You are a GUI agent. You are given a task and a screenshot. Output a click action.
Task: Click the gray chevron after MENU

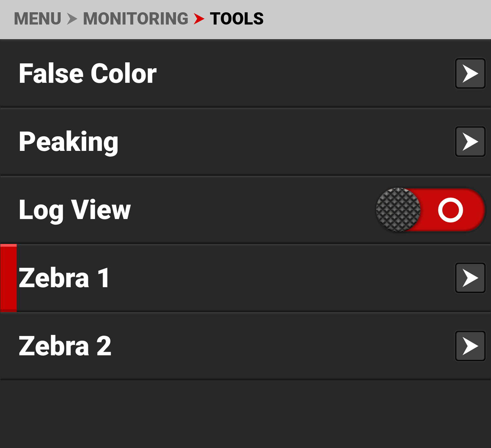[x=72, y=19]
